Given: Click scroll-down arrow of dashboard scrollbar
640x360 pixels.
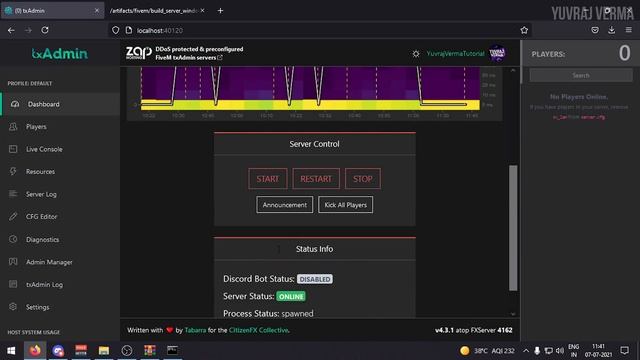Looking at the screenshot, I should coord(513,314).
